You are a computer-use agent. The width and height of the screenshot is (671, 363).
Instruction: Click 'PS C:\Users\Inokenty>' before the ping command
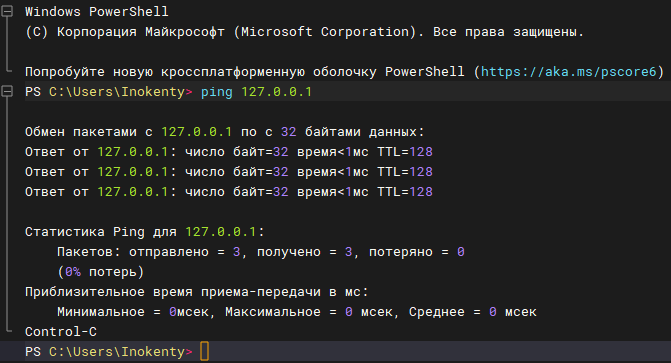109,92
